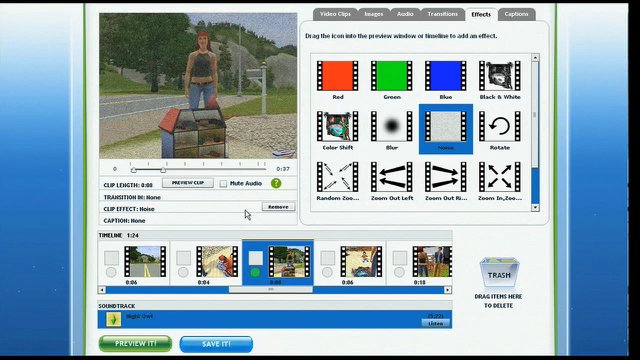640x360 pixels.
Task: Click the 'CAPTION: None' text
Action: 124,221
